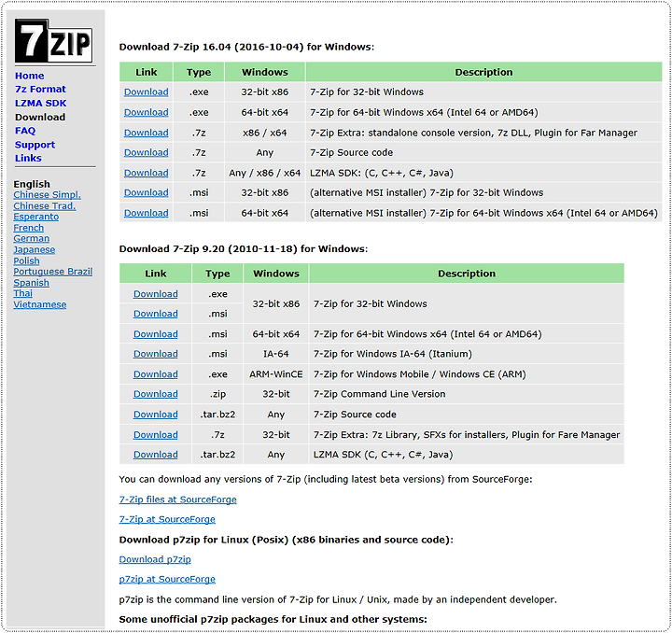
Task: Open 7-Zip files at SourceForge
Action: coord(178,499)
